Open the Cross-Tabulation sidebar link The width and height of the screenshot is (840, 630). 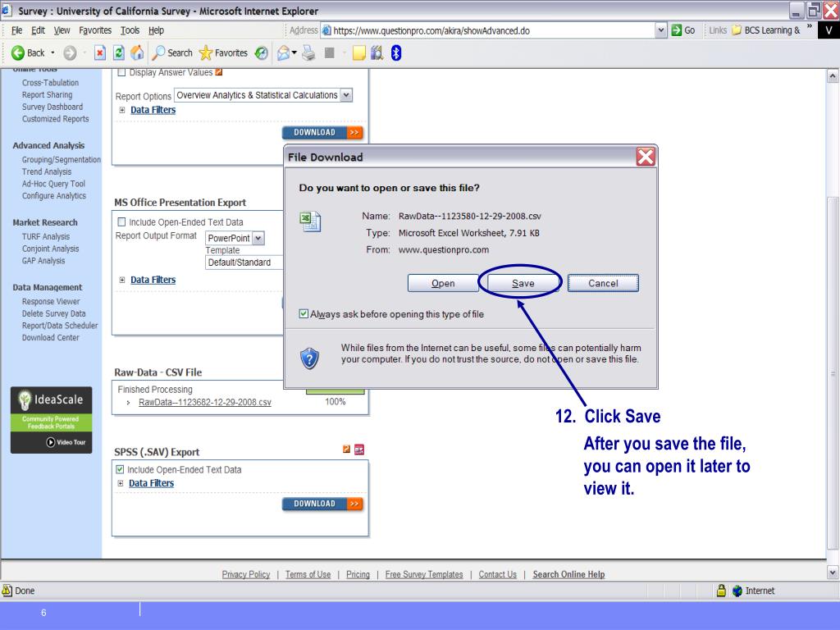pos(50,83)
